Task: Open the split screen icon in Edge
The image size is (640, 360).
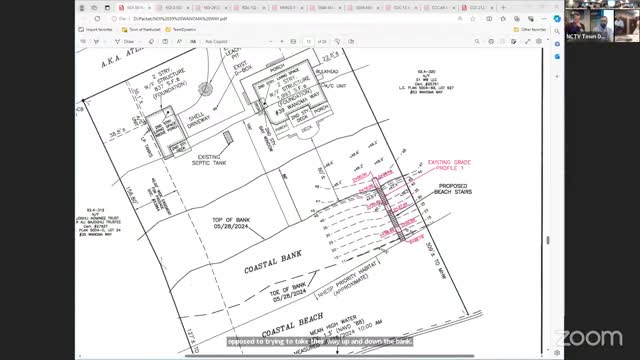Action: coord(489,19)
